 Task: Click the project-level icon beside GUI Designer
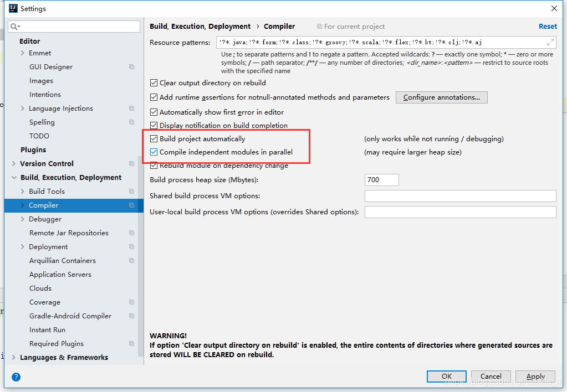point(131,67)
